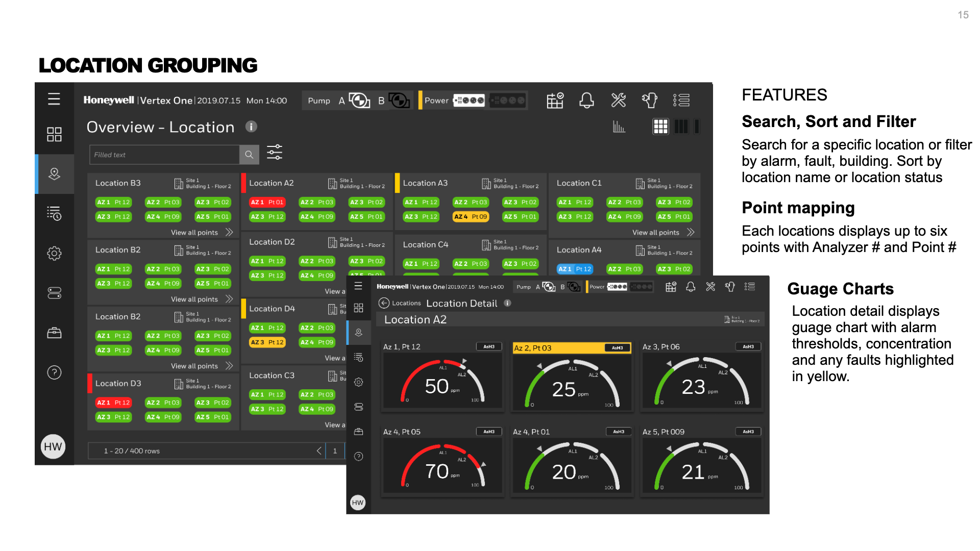Open the maintenance wrench tools icon
980x551 pixels.
(618, 101)
